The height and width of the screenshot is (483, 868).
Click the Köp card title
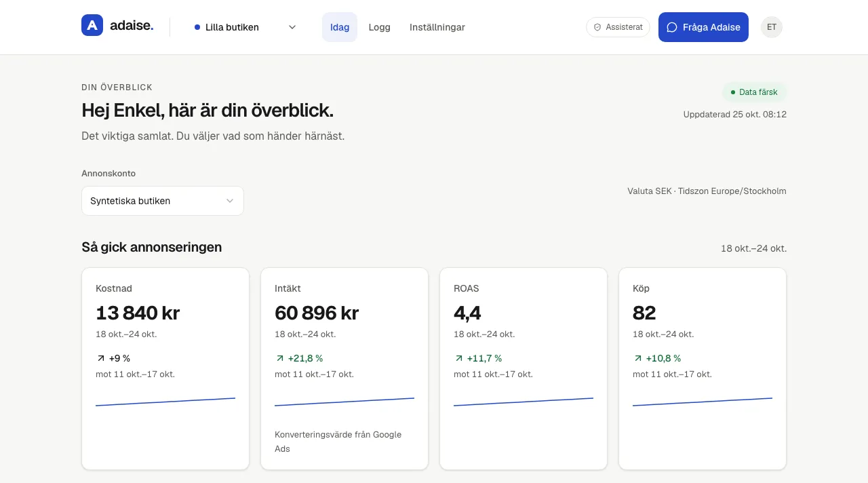[x=641, y=288]
